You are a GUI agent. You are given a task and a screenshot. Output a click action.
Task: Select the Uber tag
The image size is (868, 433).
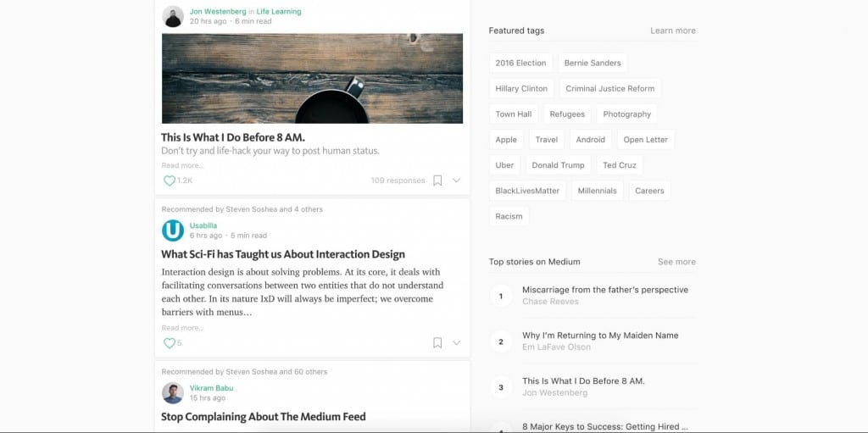[504, 165]
